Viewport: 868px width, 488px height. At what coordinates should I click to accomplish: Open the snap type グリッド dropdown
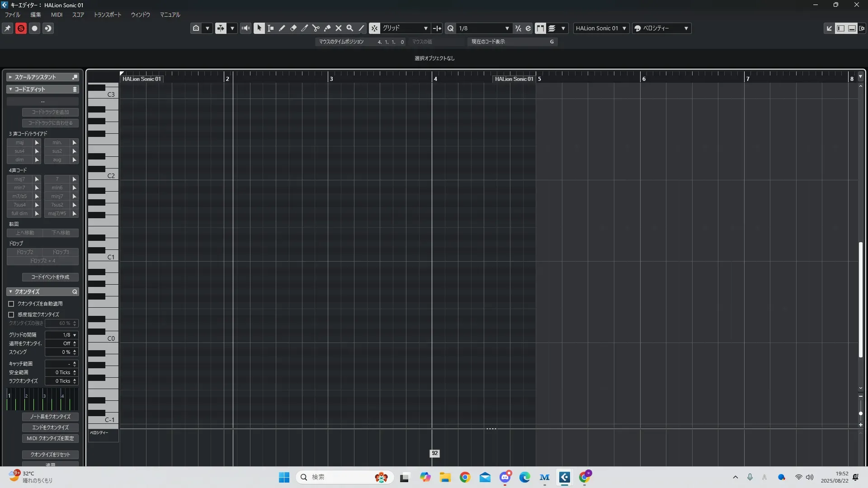click(x=405, y=28)
